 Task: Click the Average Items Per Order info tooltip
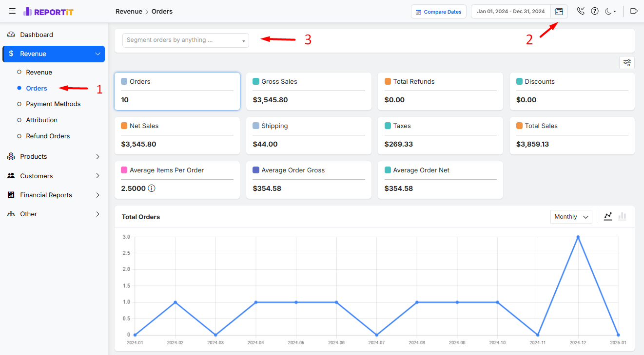tap(152, 187)
